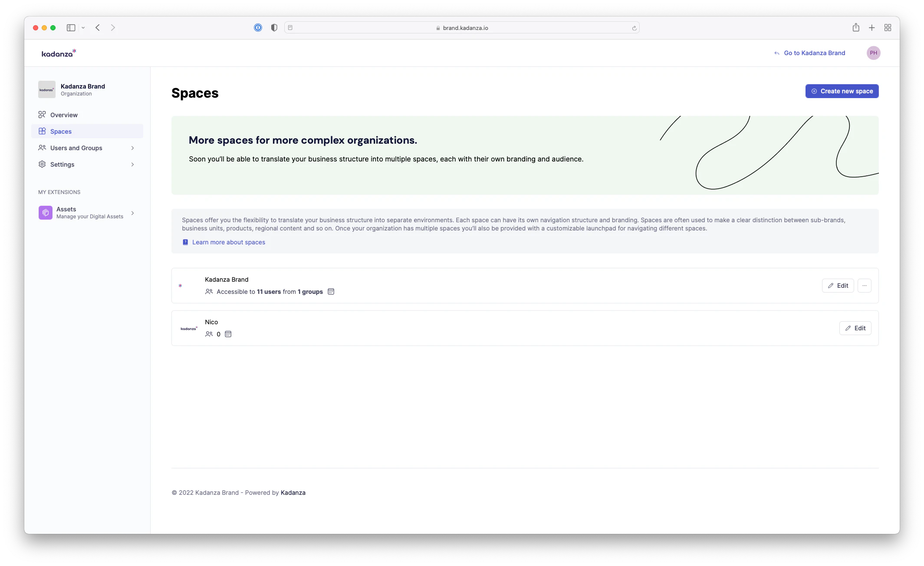This screenshot has width=924, height=566.
Task: Open the purple Assets extension icon
Action: click(45, 213)
